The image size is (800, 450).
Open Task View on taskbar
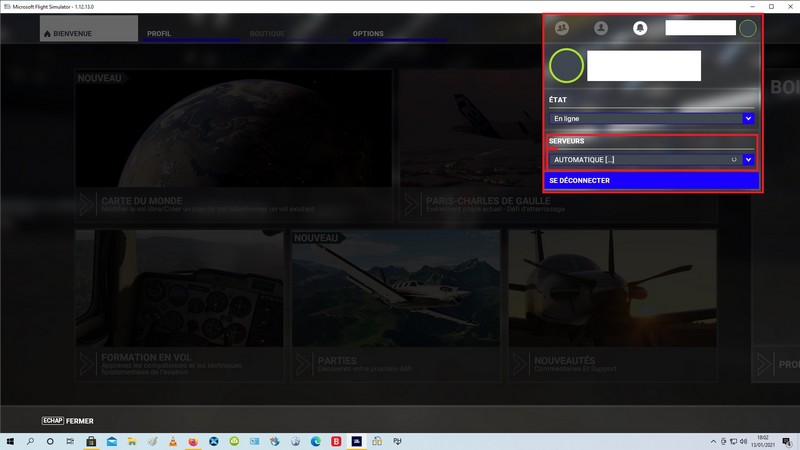click(x=70, y=441)
